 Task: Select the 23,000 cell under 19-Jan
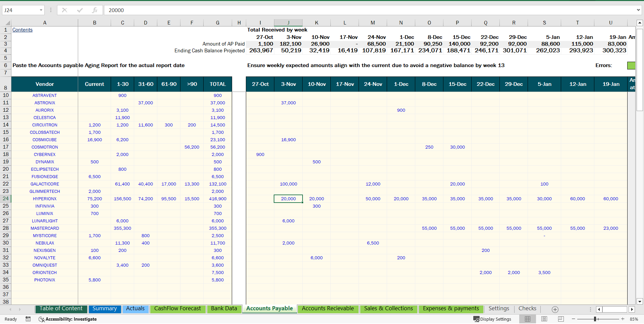[611, 228]
